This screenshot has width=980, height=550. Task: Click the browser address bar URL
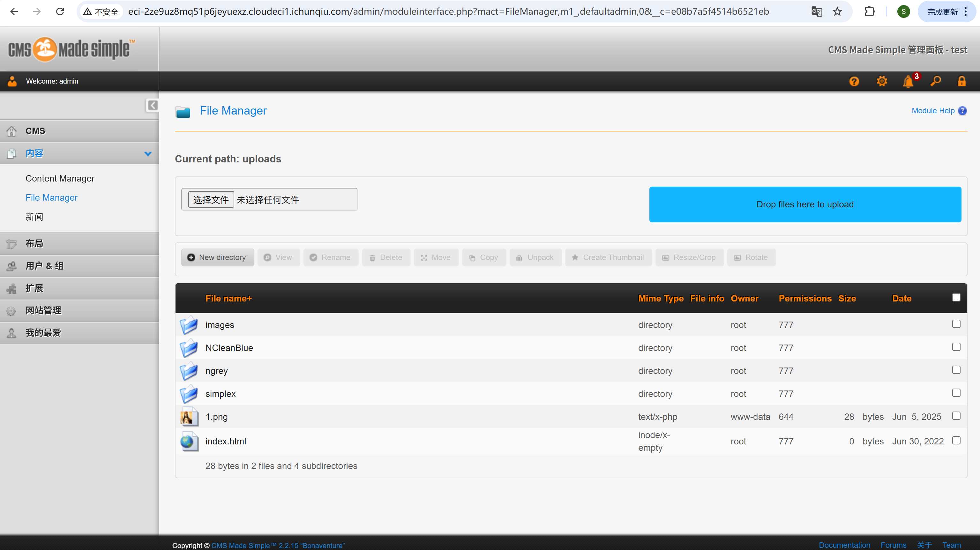448,11
